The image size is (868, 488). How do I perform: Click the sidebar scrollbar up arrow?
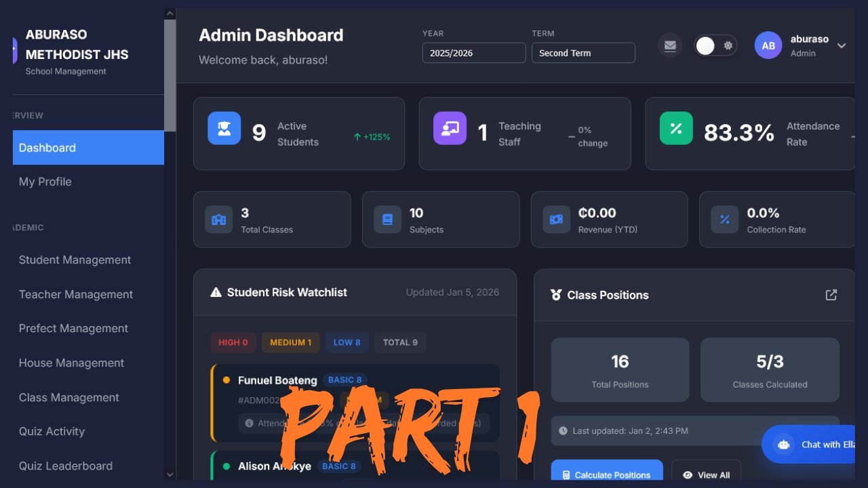170,13
